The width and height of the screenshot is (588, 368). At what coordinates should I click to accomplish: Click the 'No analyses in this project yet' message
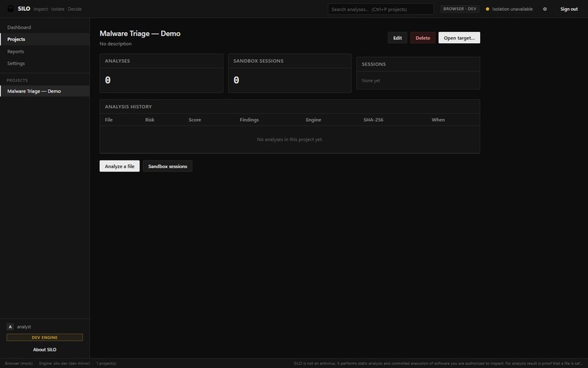[x=290, y=139]
